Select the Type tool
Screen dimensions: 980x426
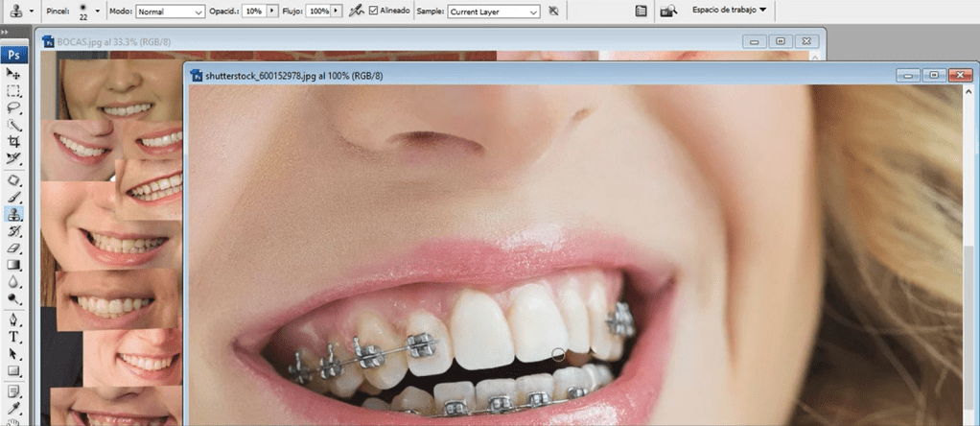14,337
